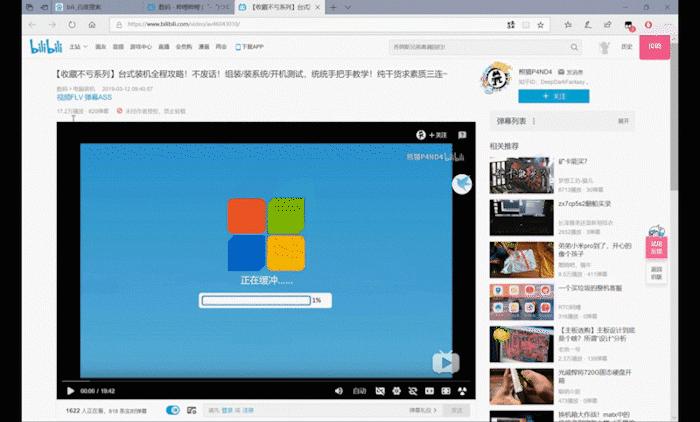The height and width of the screenshot is (422, 700).
Task: Click the video progress bar
Action: coord(266,380)
